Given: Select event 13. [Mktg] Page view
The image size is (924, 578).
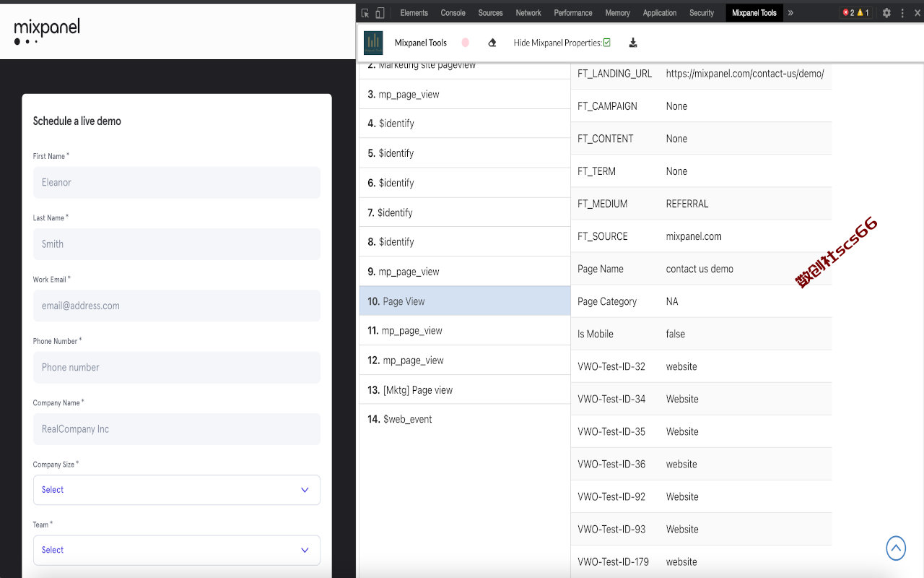Looking at the screenshot, I should click(x=465, y=390).
